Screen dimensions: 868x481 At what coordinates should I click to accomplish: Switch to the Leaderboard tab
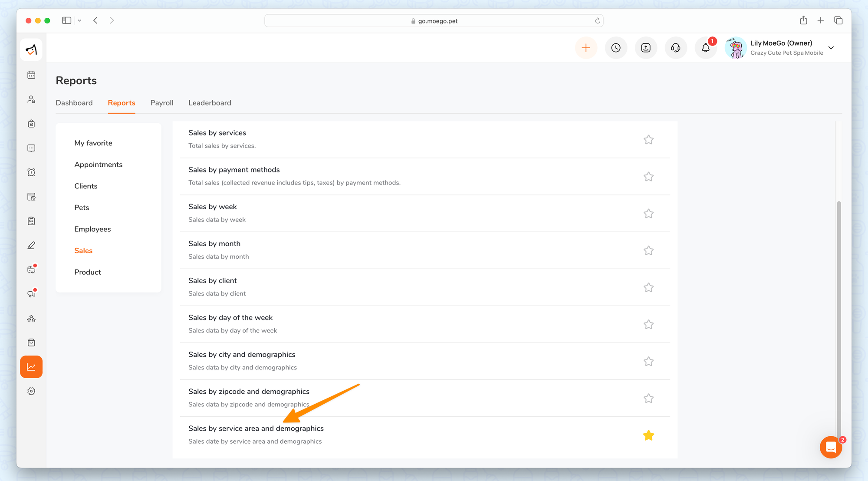pos(210,103)
